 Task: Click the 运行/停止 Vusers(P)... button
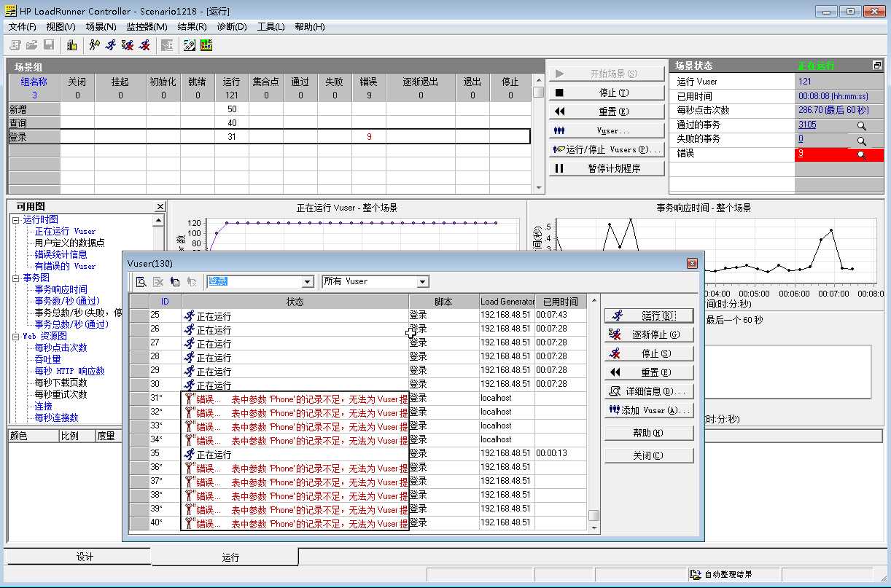click(607, 149)
